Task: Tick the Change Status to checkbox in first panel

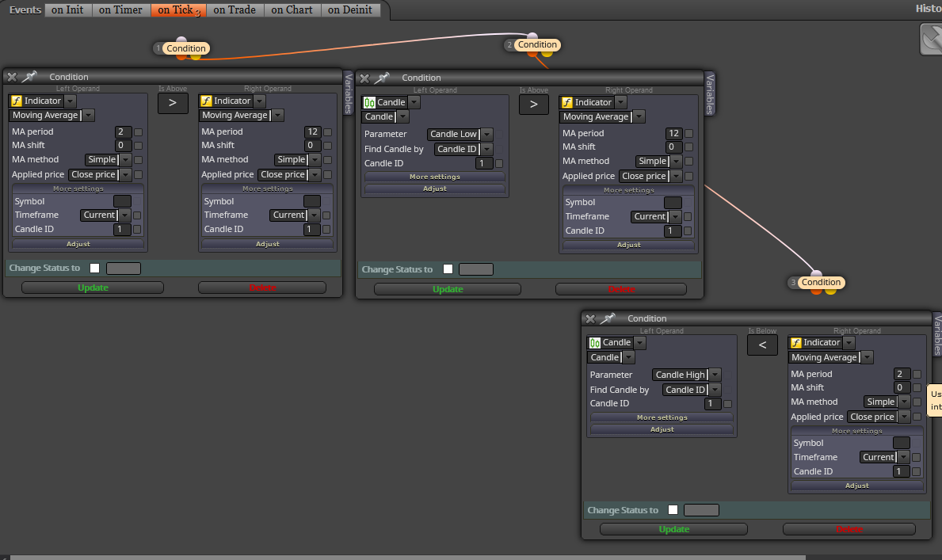Action: (x=94, y=268)
